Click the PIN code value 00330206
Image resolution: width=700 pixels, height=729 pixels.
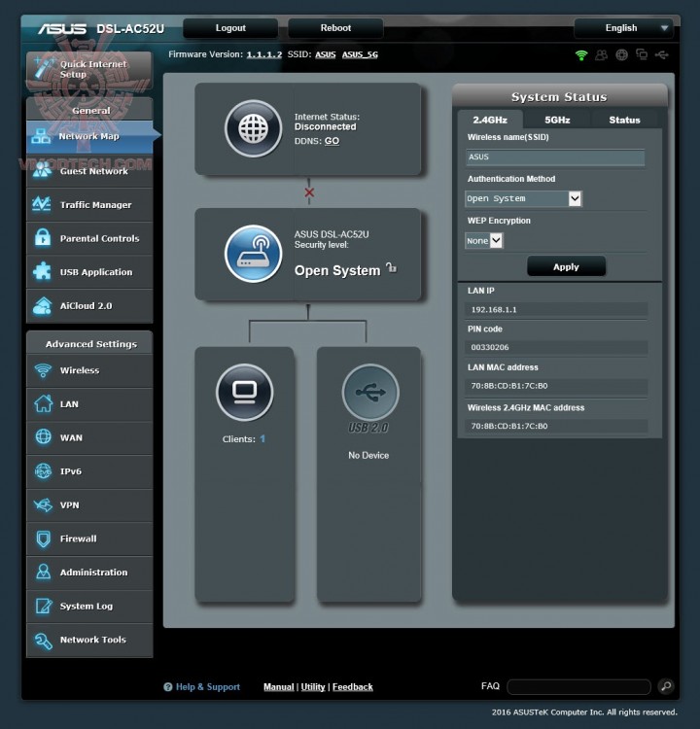[490, 347]
